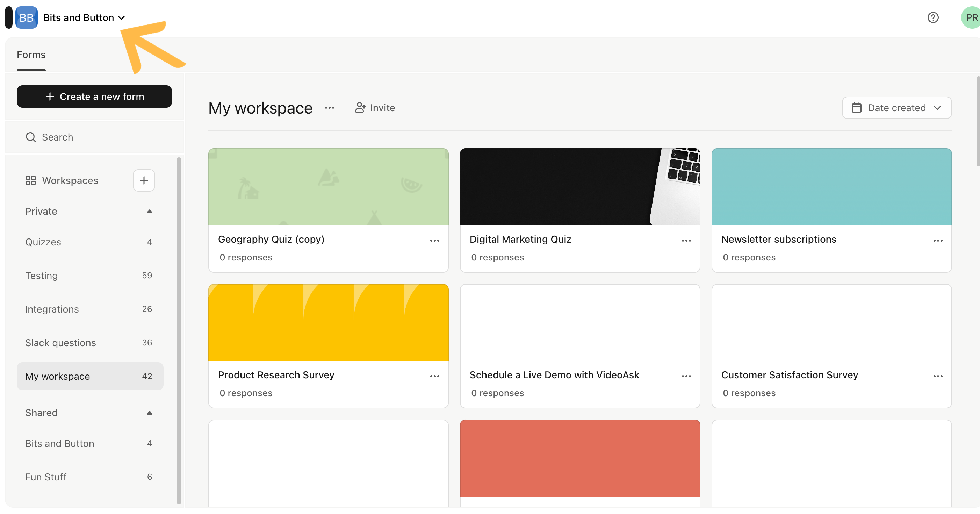This screenshot has height=514, width=980.
Task: Click the search magnifier icon
Action: [x=30, y=137]
